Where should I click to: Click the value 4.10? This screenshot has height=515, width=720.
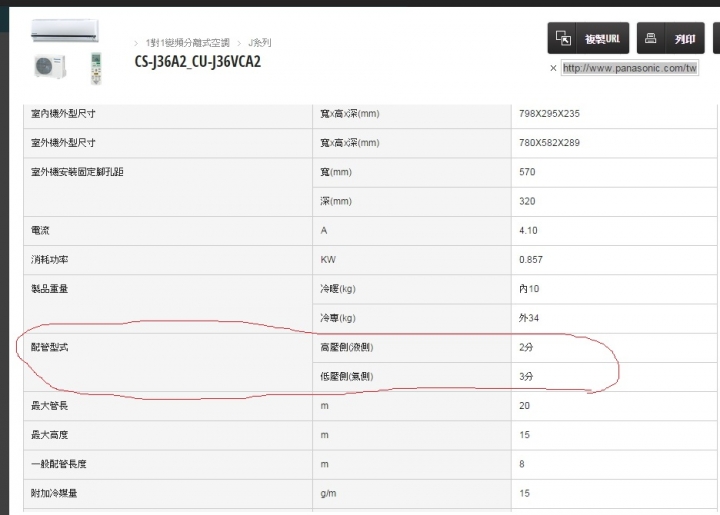point(528,230)
